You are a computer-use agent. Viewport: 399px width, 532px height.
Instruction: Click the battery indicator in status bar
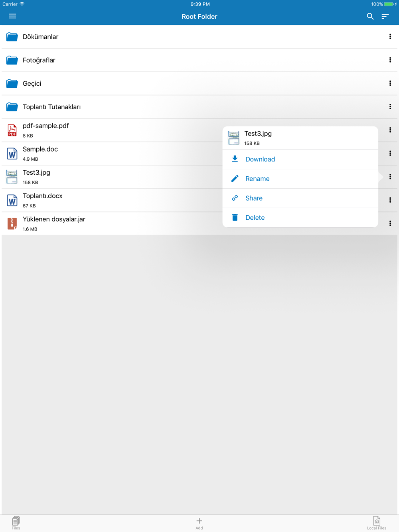pos(389,4)
